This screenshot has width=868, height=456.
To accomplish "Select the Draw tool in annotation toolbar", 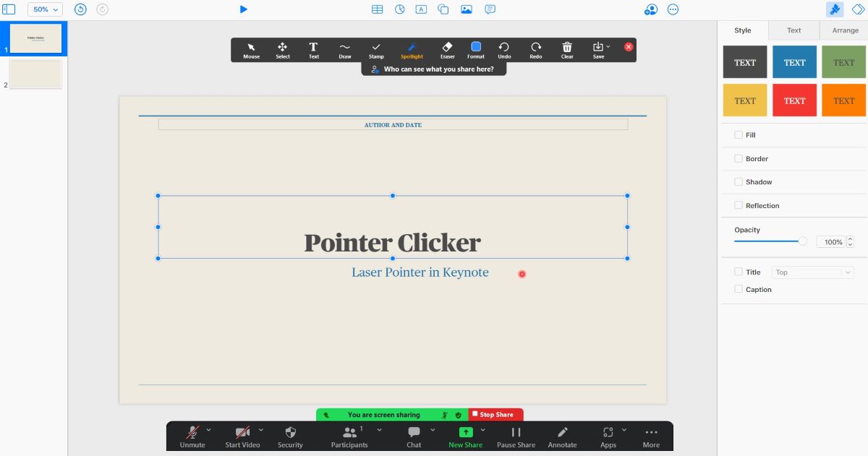I will coord(344,50).
